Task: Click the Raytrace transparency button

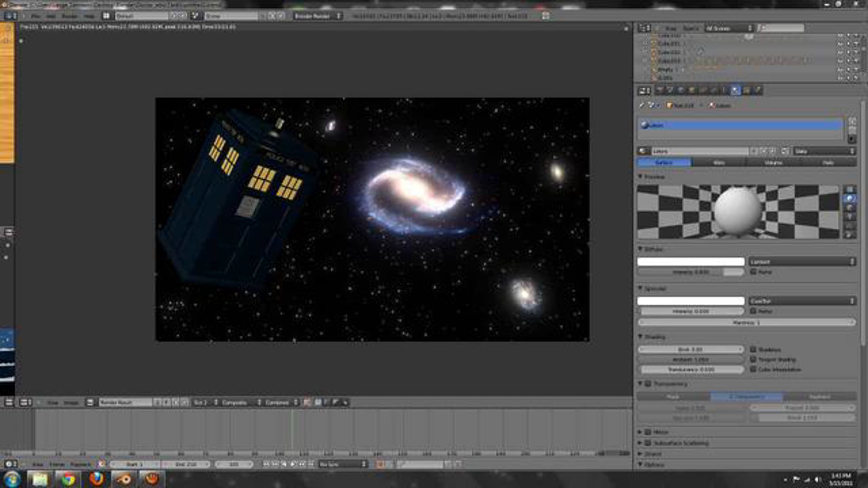Action: tap(820, 397)
